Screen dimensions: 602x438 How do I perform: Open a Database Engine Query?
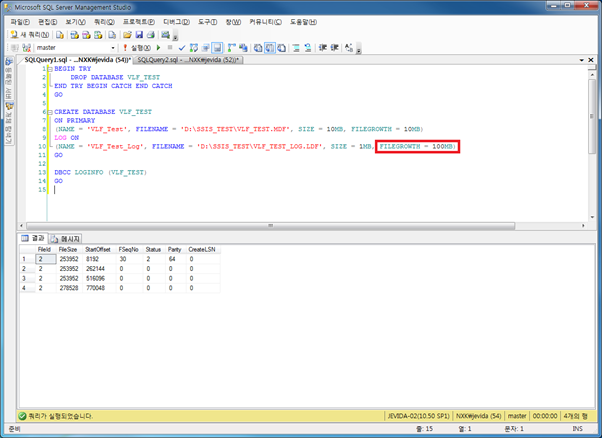click(x=60, y=35)
